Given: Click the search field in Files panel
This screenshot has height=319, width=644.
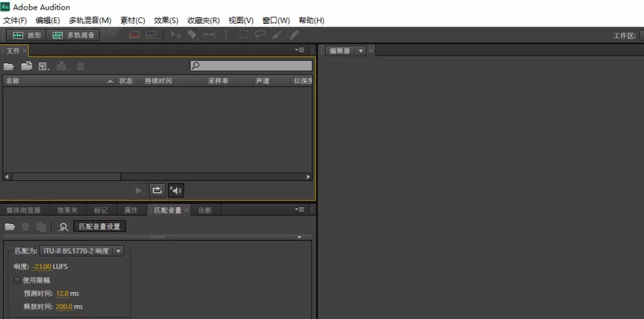Looking at the screenshot, I should click(251, 66).
